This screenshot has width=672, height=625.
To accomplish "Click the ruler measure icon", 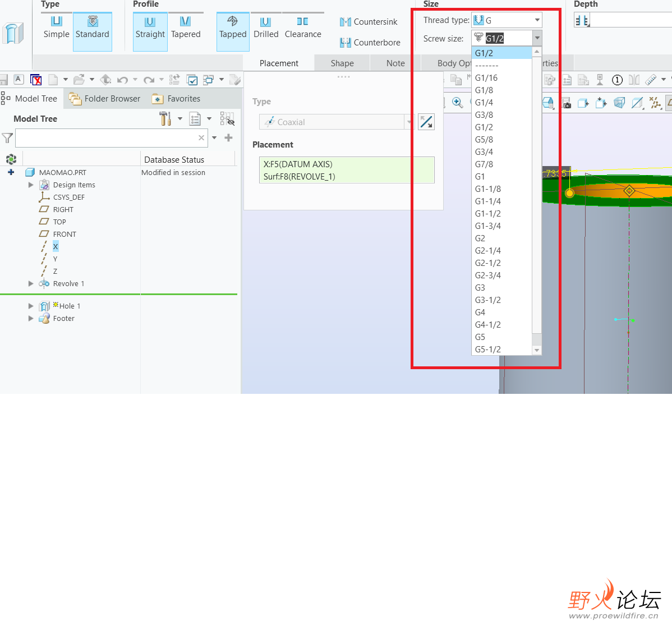I will tap(651, 80).
